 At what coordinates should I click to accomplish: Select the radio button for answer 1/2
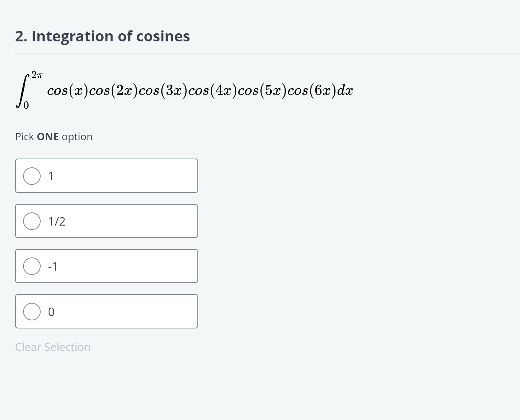coord(32,221)
